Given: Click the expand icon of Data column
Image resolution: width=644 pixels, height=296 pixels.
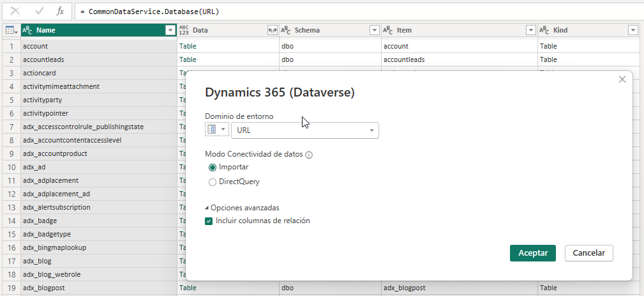Looking at the screenshot, I should (x=273, y=30).
